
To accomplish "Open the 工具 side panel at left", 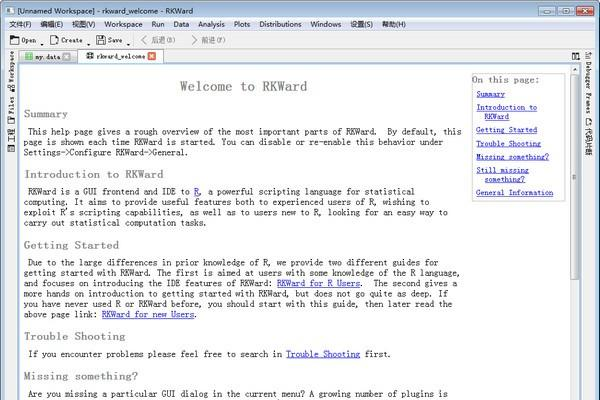I will [12, 140].
